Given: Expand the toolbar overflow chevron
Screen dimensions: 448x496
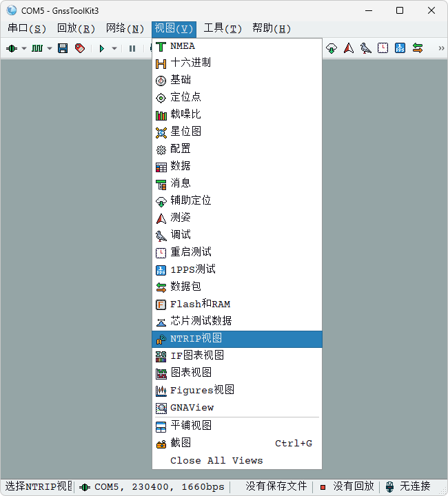Looking at the screenshot, I should pyautogui.click(x=441, y=48).
